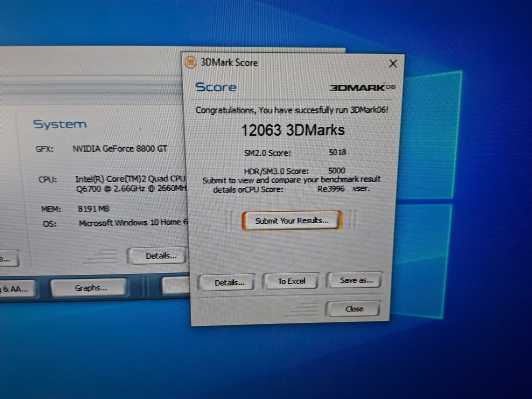Image resolution: width=532 pixels, height=399 pixels.
Task: Click the '3DMark Score' title bar text
Action: (x=229, y=63)
